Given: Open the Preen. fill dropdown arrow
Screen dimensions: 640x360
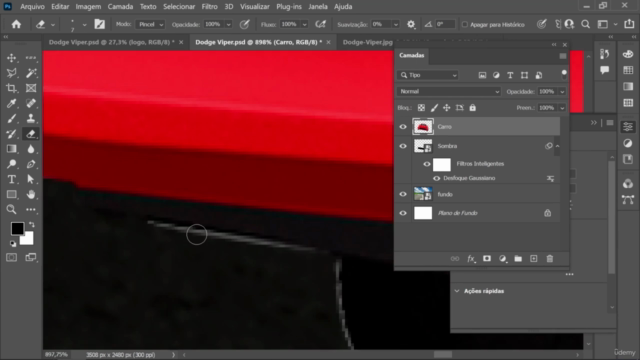Looking at the screenshot, I should click(x=562, y=108).
